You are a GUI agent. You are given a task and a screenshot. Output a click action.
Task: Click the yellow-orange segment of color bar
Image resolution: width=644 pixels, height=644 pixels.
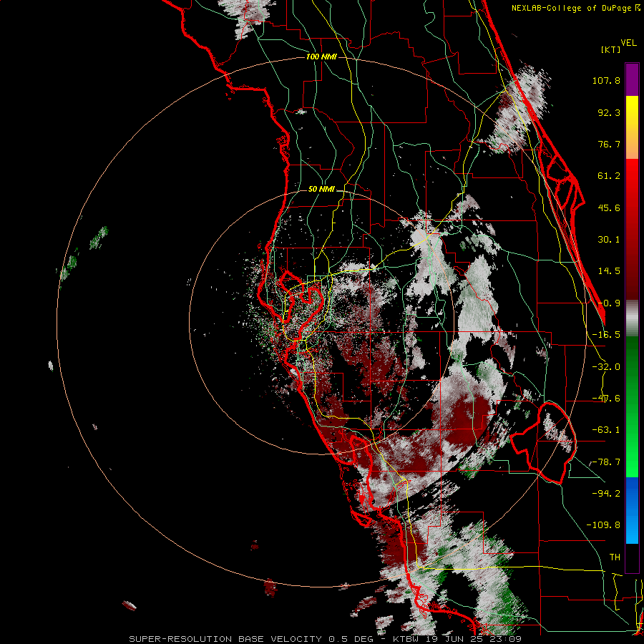tap(632, 127)
